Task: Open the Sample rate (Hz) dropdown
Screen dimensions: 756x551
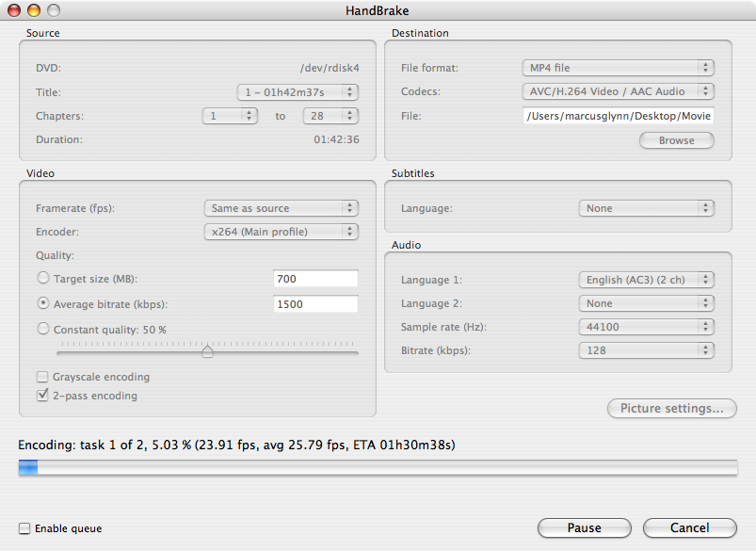Action: 646,327
